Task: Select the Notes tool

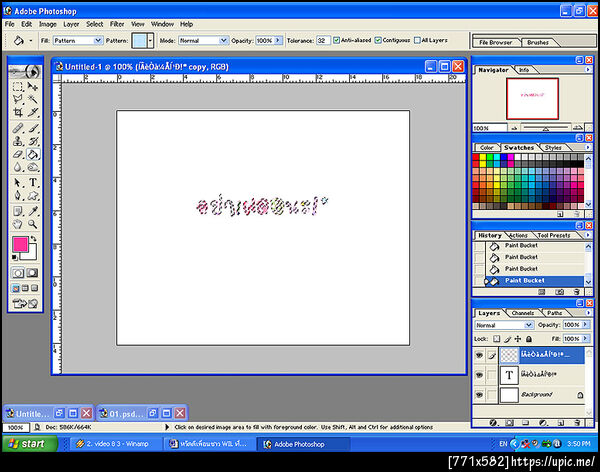Action: coord(18,211)
